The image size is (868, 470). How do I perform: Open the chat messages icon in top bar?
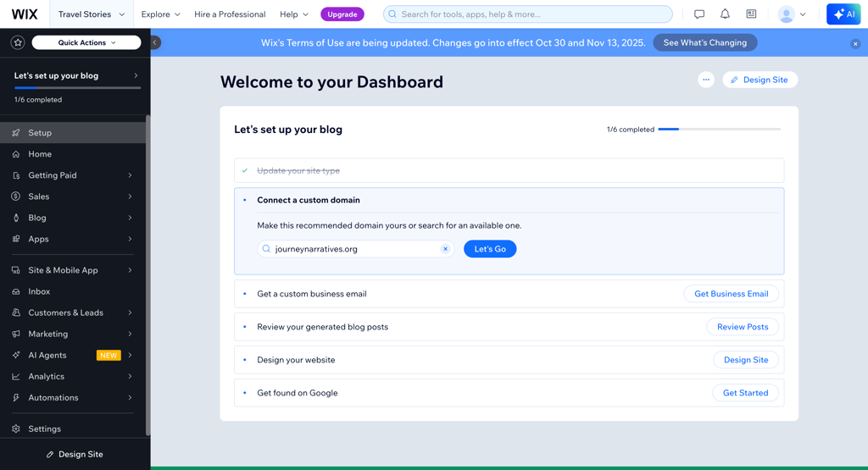click(x=699, y=14)
